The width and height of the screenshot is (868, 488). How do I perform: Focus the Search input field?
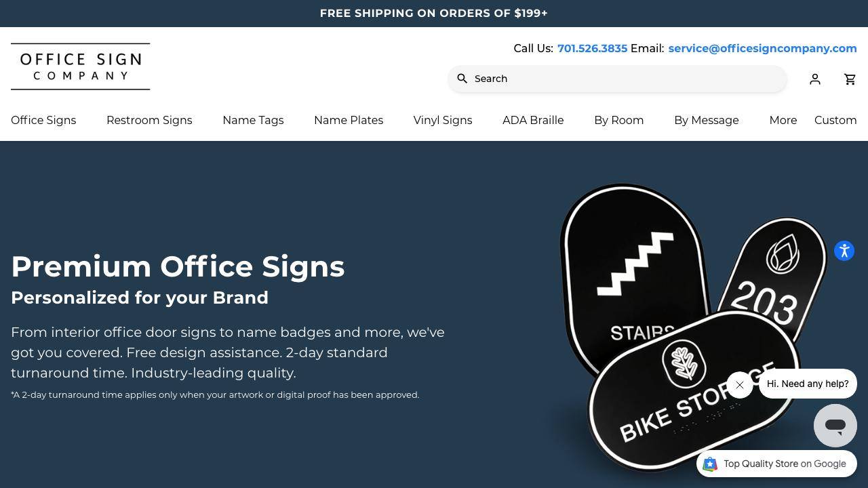click(624, 79)
